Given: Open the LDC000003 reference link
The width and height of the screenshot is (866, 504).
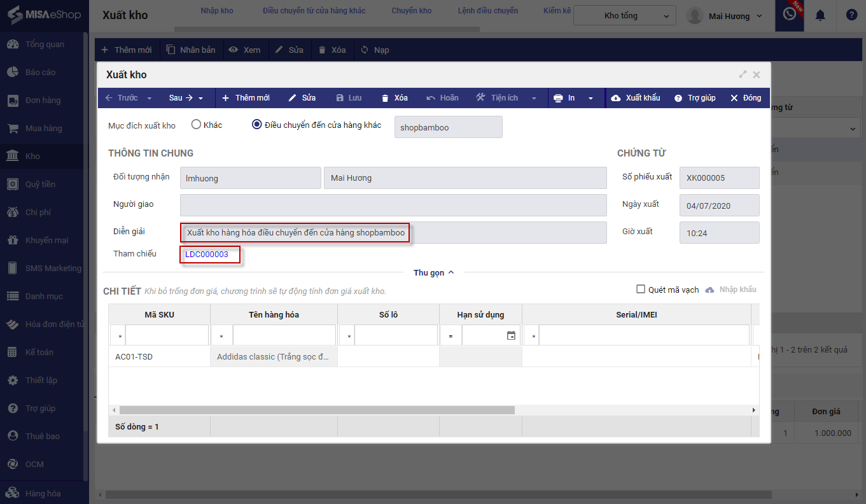Looking at the screenshot, I should click(x=207, y=254).
